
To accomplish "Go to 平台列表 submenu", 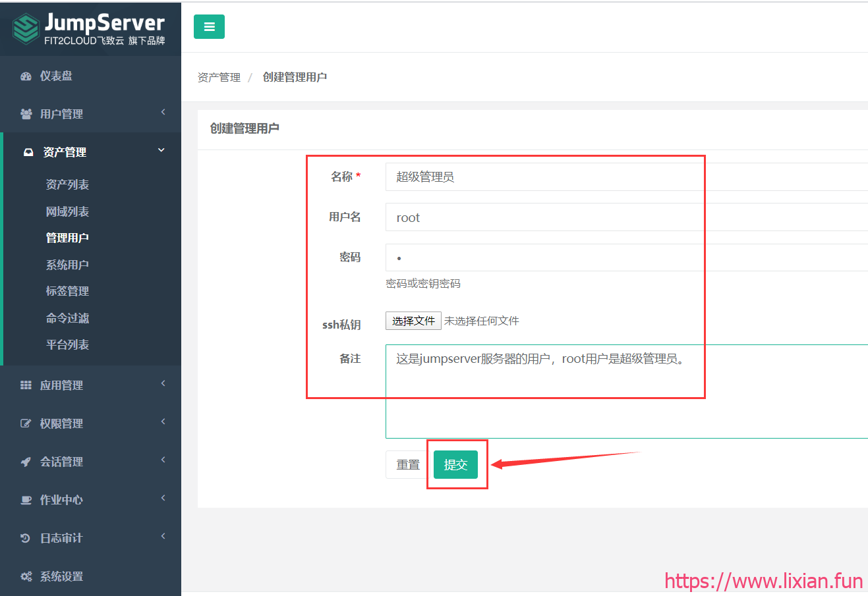I will 67,344.
